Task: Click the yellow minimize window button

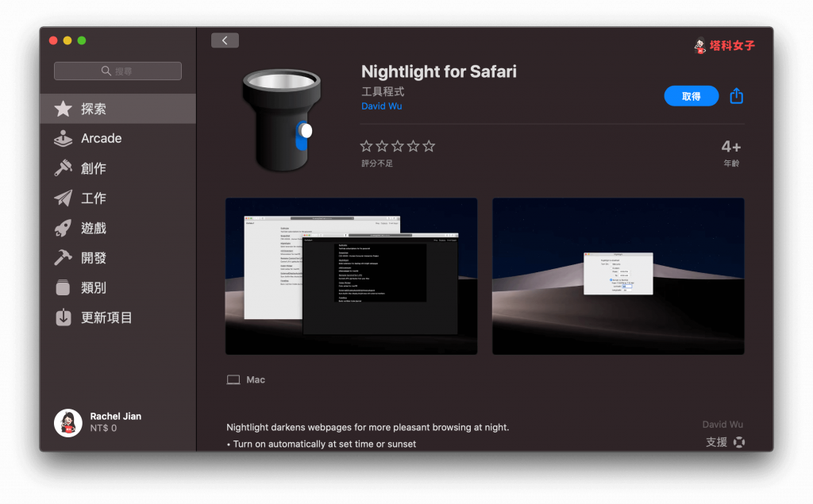Action: [67, 40]
